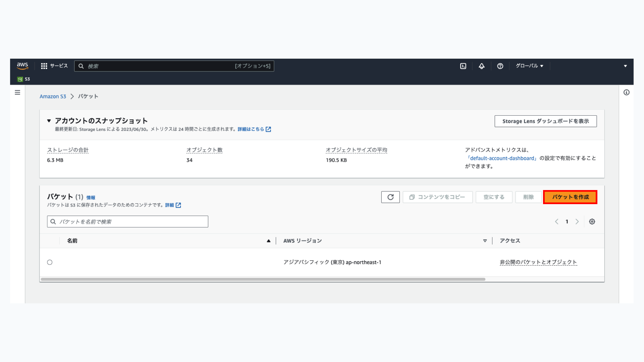Open the Services grid menu icon
Screen dimensions: 644x362
44,66
